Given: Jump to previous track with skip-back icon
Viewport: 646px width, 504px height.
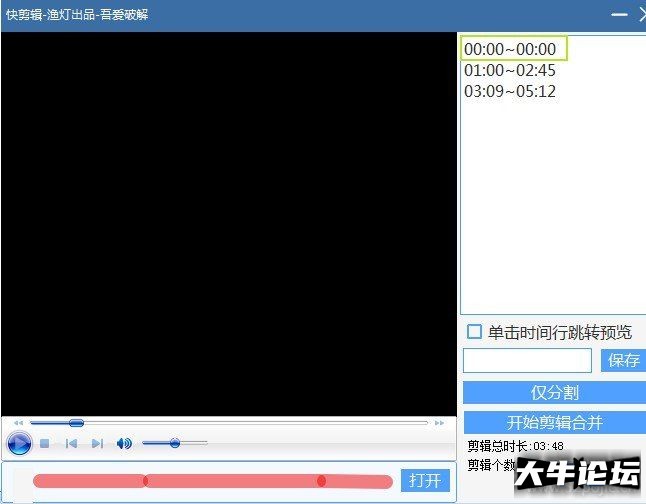Looking at the screenshot, I should tap(71, 443).
